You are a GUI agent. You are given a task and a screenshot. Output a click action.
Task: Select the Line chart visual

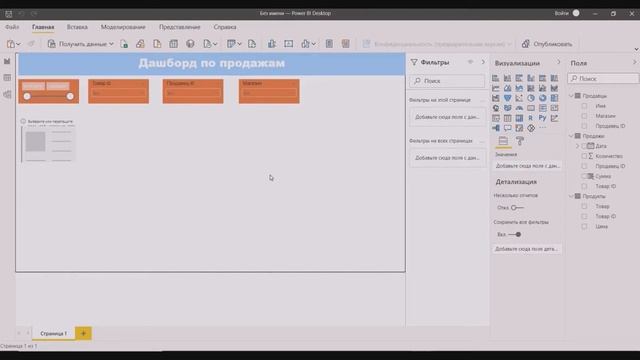(496, 88)
